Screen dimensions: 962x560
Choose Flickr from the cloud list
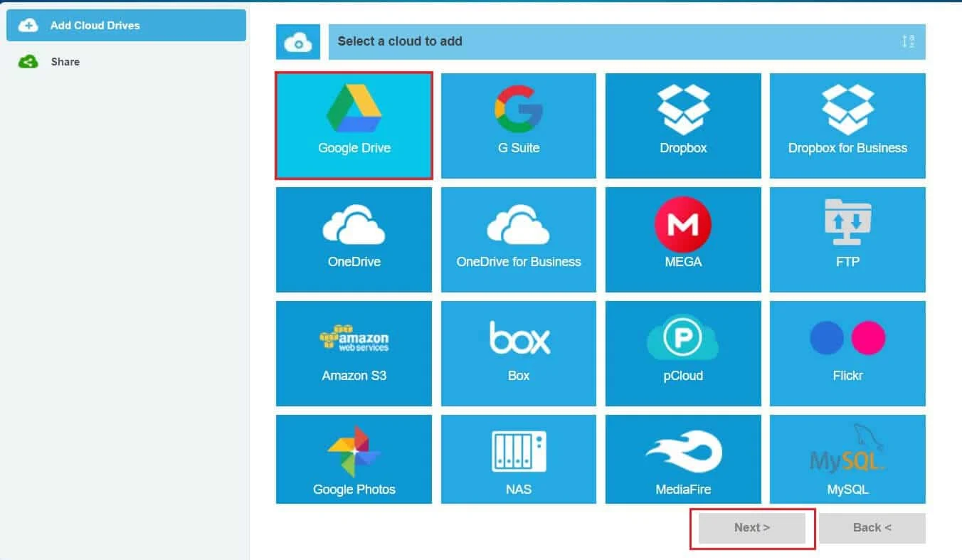[847, 353]
